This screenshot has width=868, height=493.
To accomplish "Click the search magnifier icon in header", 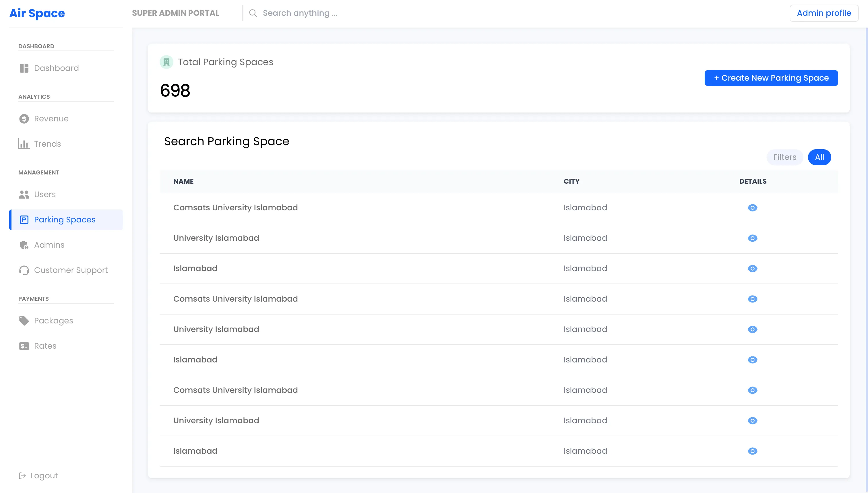I will (x=253, y=13).
